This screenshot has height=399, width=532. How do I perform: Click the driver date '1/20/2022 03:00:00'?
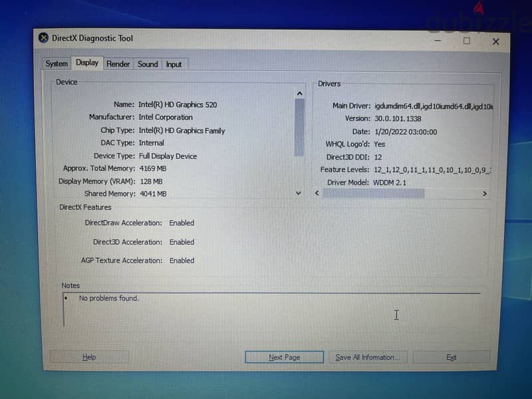point(406,132)
